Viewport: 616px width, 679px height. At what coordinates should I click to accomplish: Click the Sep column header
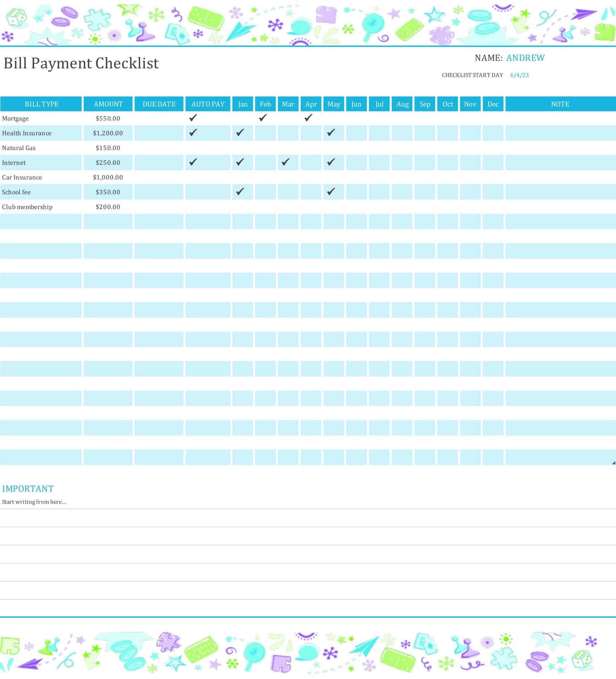425,104
